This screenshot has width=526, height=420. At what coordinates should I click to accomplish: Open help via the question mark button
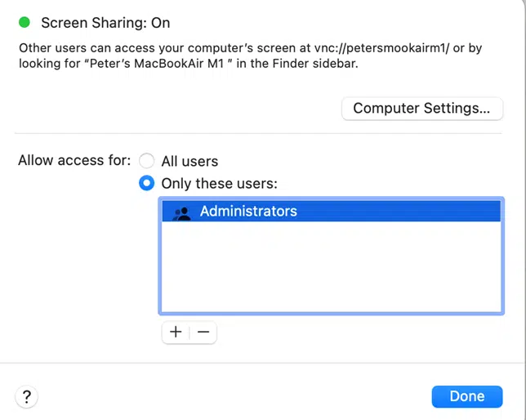click(x=26, y=396)
